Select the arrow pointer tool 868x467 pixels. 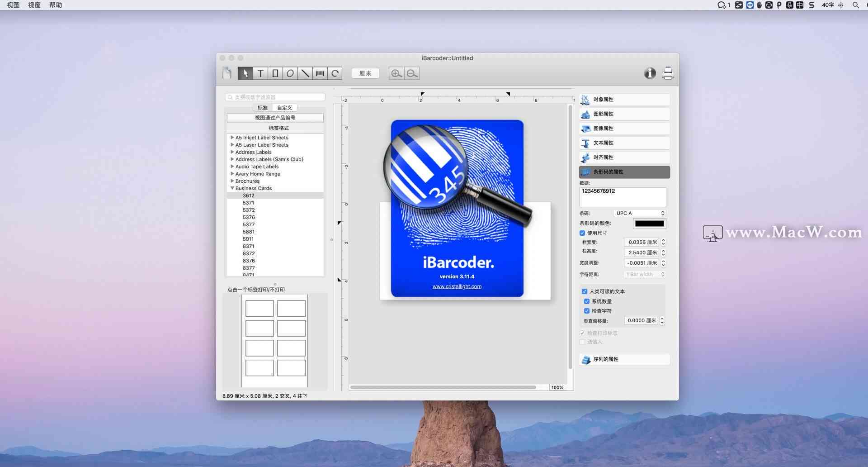tap(245, 73)
